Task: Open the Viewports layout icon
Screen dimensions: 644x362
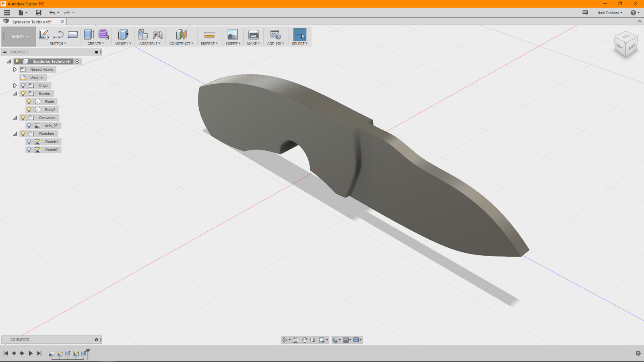Action: point(356,340)
